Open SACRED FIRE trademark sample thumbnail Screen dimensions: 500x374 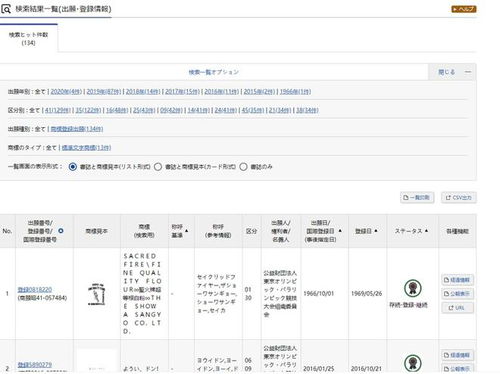click(97, 294)
